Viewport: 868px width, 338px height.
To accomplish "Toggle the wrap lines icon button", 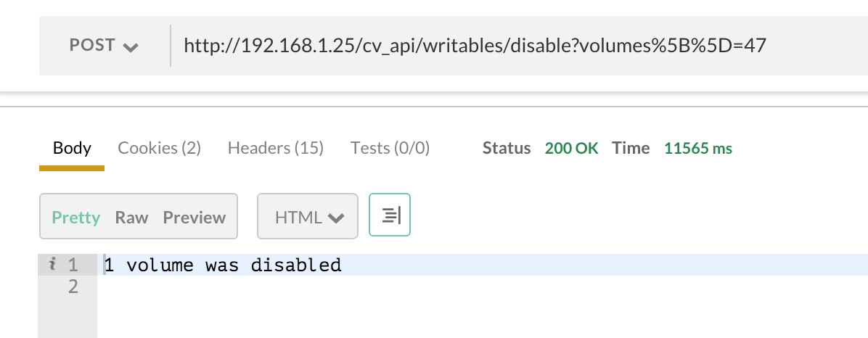I will [x=390, y=215].
